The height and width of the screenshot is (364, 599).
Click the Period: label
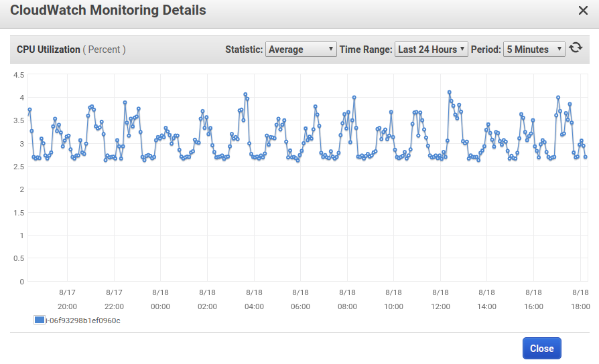coord(486,50)
